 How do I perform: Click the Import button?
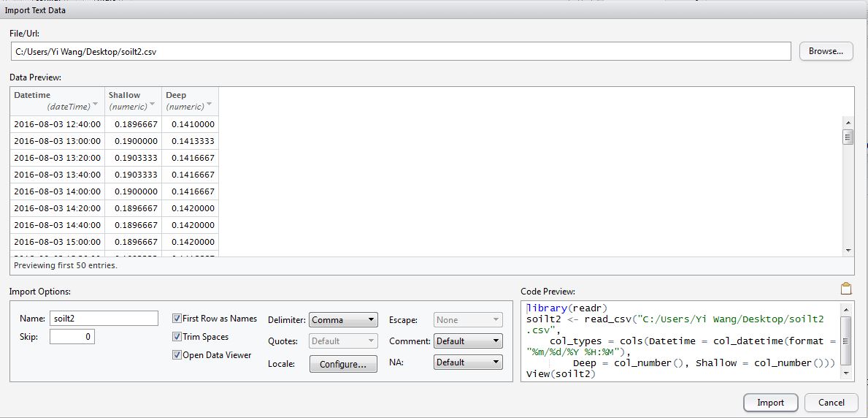coord(771,403)
